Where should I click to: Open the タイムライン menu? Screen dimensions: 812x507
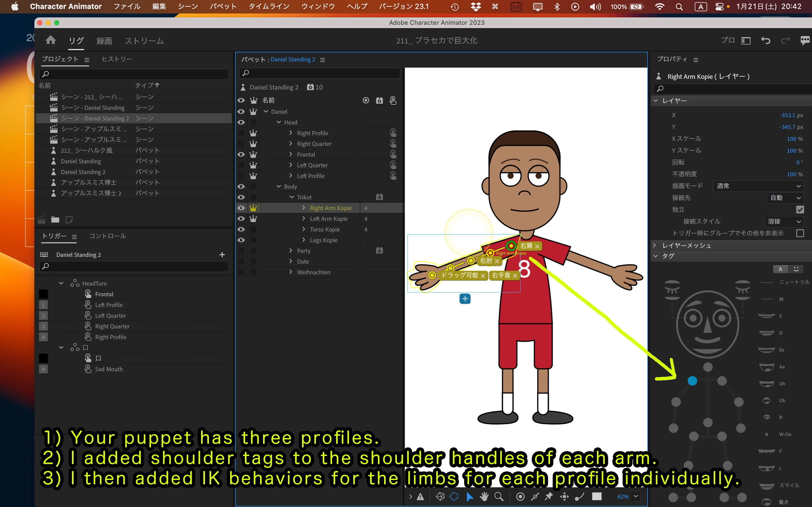(269, 6)
